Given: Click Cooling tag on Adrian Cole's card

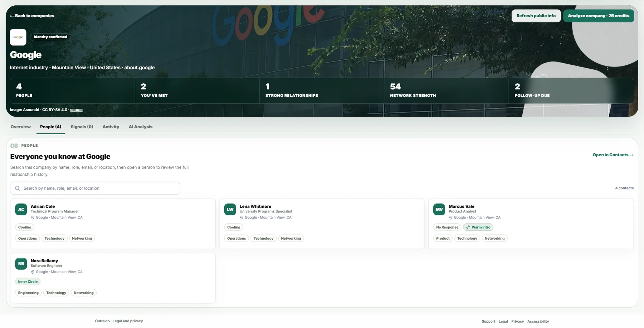Looking at the screenshot, I should [x=25, y=227].
